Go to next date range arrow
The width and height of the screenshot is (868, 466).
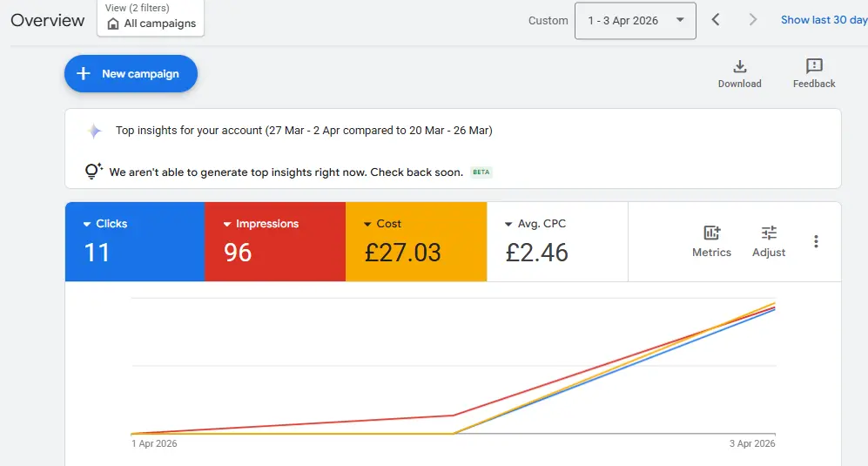pos(752,20)
